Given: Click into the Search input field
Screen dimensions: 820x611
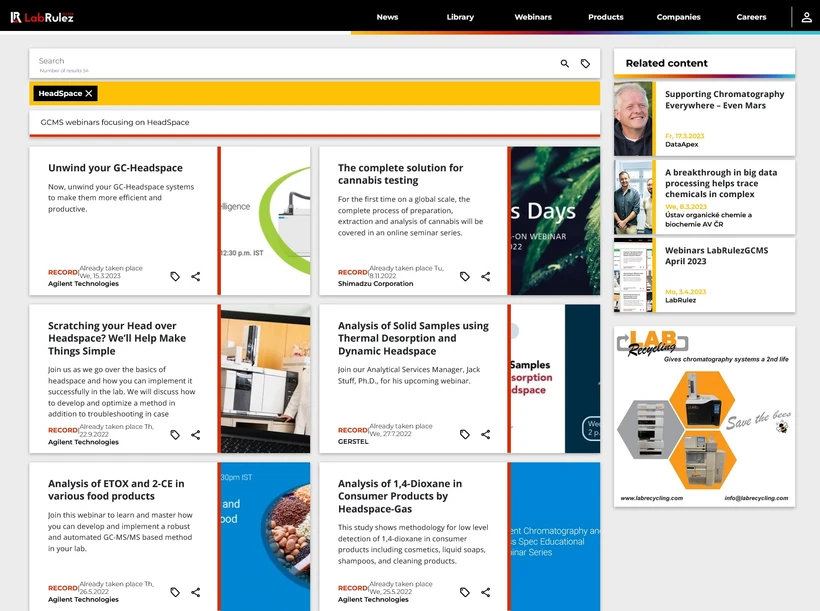Looking at the screenshot, I should [x=293, y=63].
